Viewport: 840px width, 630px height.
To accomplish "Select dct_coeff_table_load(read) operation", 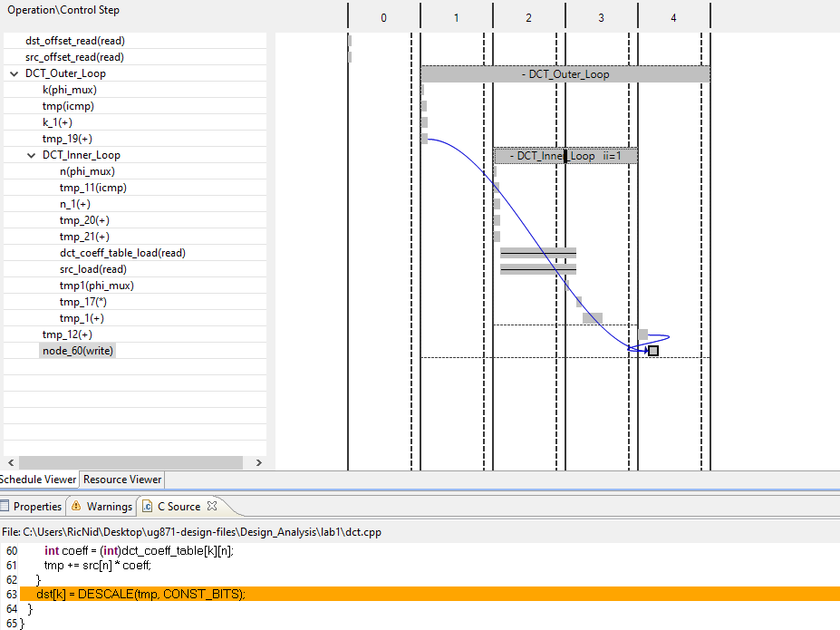I will pos(122,253).
